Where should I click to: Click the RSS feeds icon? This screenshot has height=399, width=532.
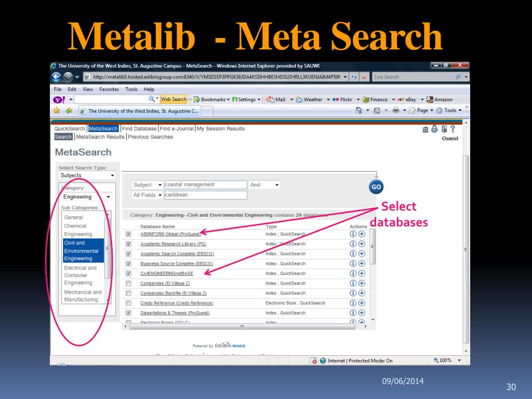(x=377, y=111)
